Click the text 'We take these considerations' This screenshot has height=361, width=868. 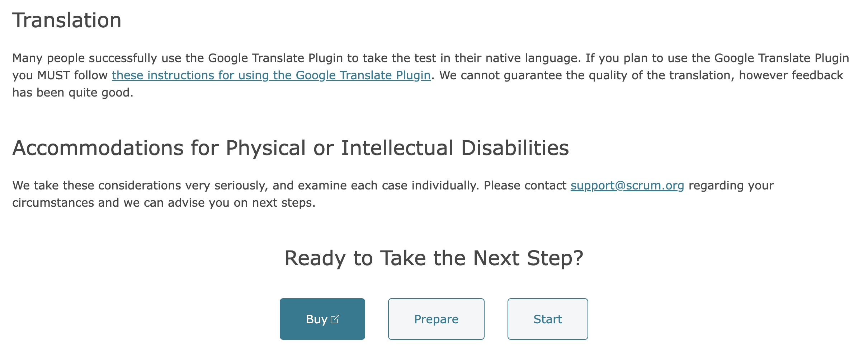point(96,186)
